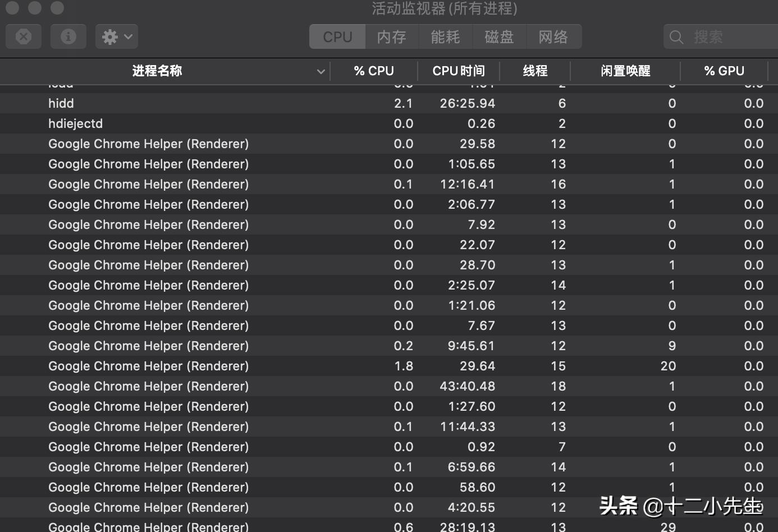Select the hidd process row name
Viewport: 778px width, 532px height.
(61, 103)
